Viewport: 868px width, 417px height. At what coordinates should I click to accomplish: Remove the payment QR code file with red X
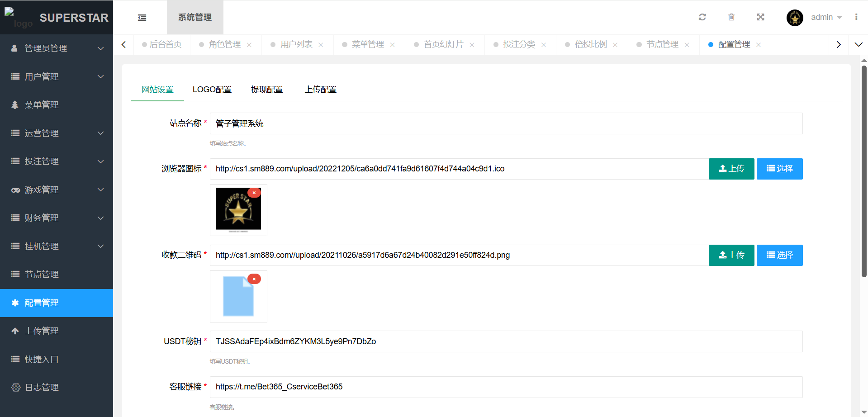pyautogui.click(x=254, y=279)
